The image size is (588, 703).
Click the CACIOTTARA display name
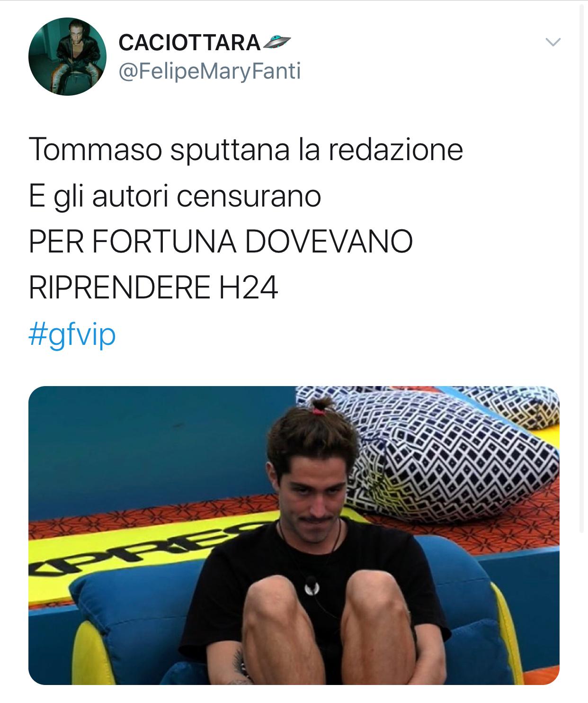pos(189,43)
